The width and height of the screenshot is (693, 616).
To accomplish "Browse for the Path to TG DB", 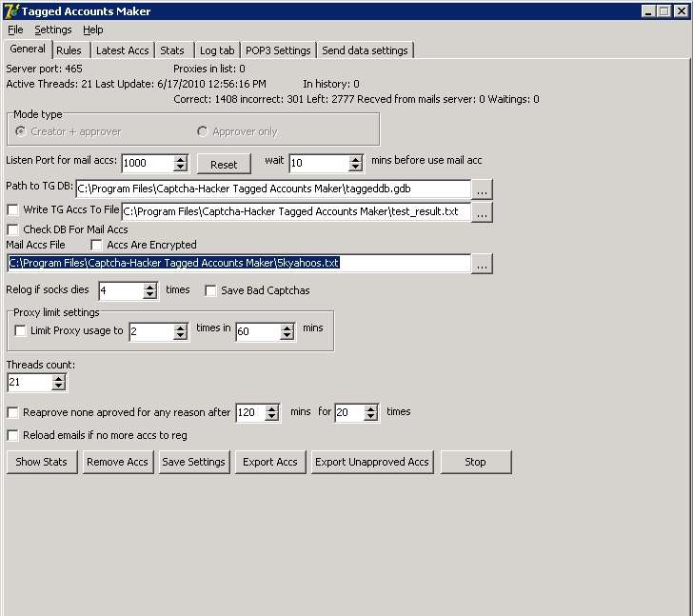I will coord(482,189).
